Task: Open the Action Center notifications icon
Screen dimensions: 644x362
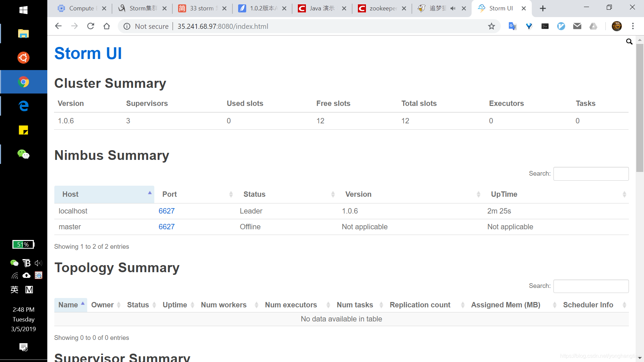Action: point(23,347)
